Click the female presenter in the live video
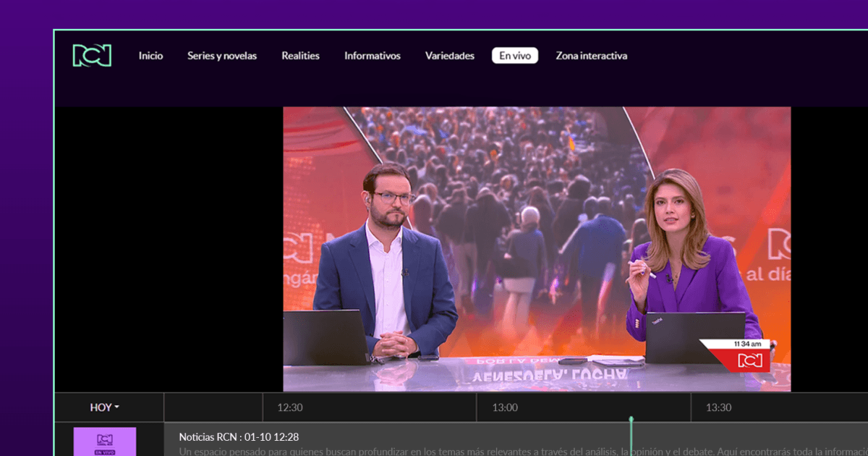The height and width of the screenshot is (456, 868). [x=678, y=261]
